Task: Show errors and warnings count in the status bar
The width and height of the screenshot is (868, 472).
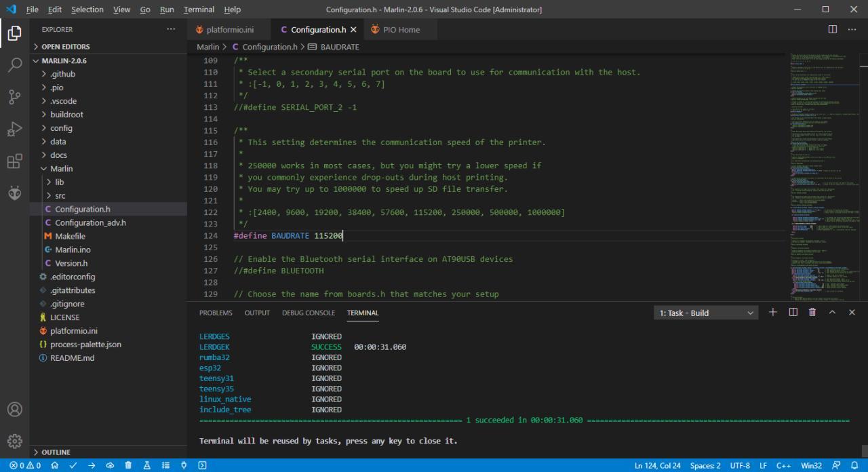Action: (x=25, y=466)
